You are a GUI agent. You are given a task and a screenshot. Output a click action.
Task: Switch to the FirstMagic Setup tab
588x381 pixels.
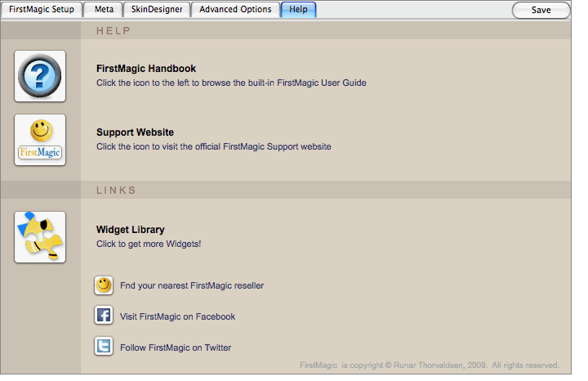point(42,9)
